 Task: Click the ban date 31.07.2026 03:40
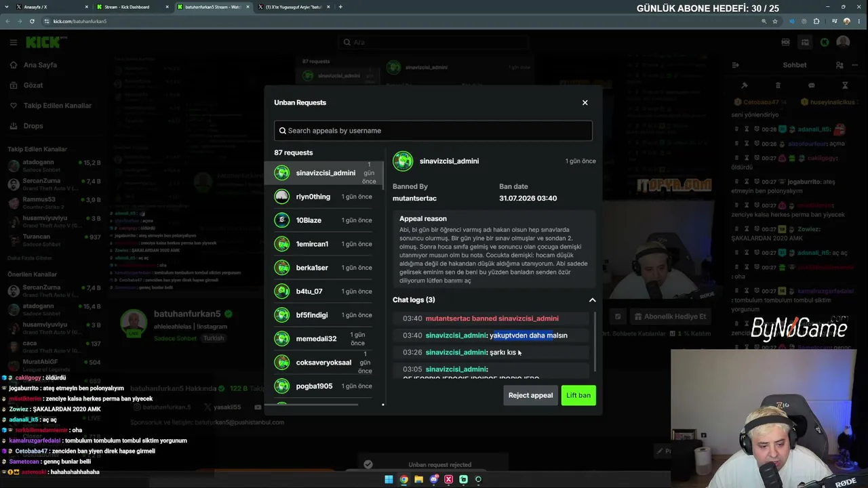528,199
